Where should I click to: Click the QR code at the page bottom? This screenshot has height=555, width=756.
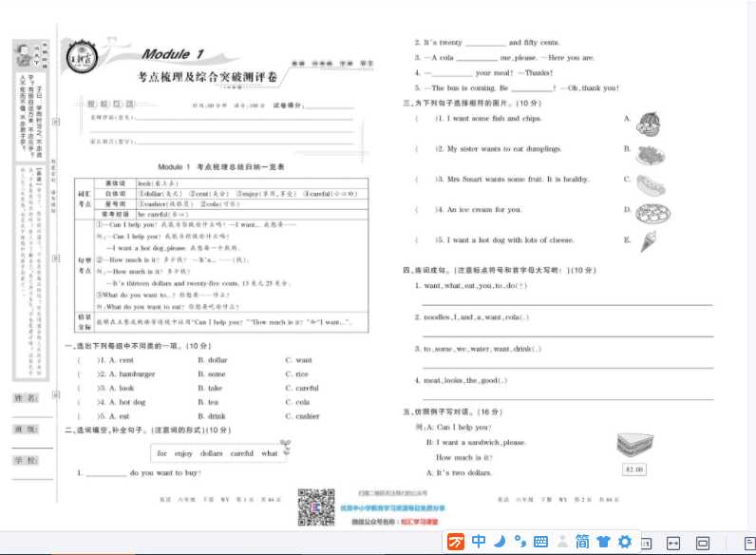point(316,507)
